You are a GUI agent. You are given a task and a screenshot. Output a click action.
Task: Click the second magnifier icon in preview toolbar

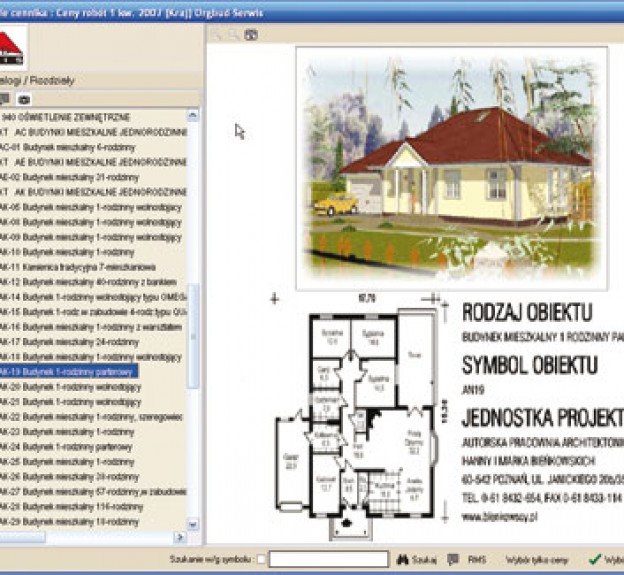(x=234, y=35)
